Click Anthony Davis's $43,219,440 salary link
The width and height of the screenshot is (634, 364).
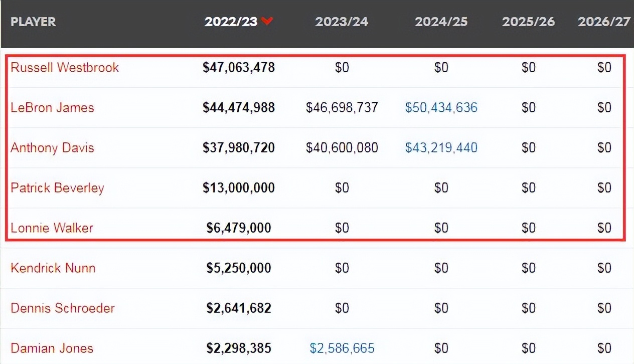(441, 148)
